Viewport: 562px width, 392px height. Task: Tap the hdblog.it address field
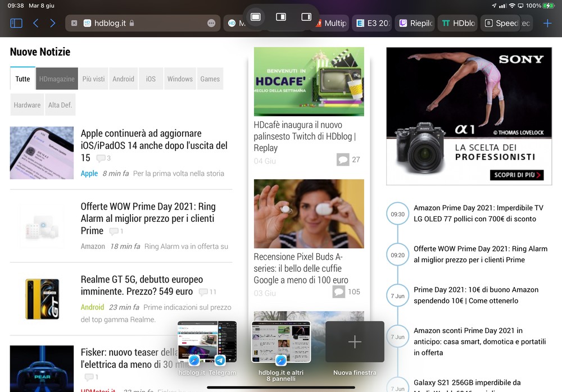pos(143,23)
